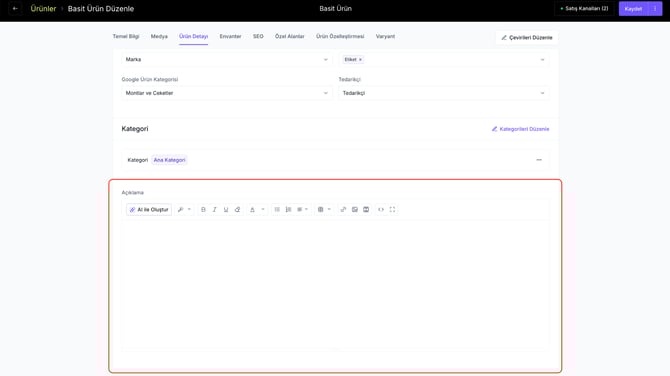
Task: Insert a video via editor toolbar
Action: [x=366, y=209]
